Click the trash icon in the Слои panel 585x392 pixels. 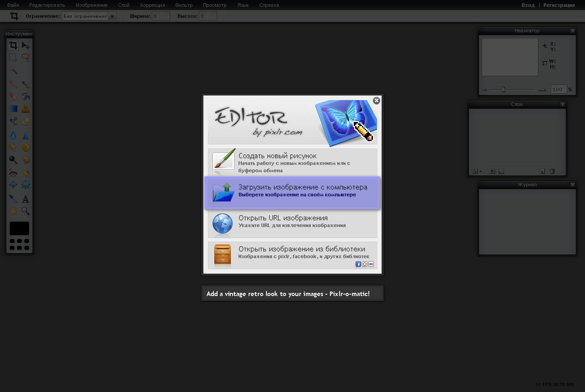(x=552, y=171)
